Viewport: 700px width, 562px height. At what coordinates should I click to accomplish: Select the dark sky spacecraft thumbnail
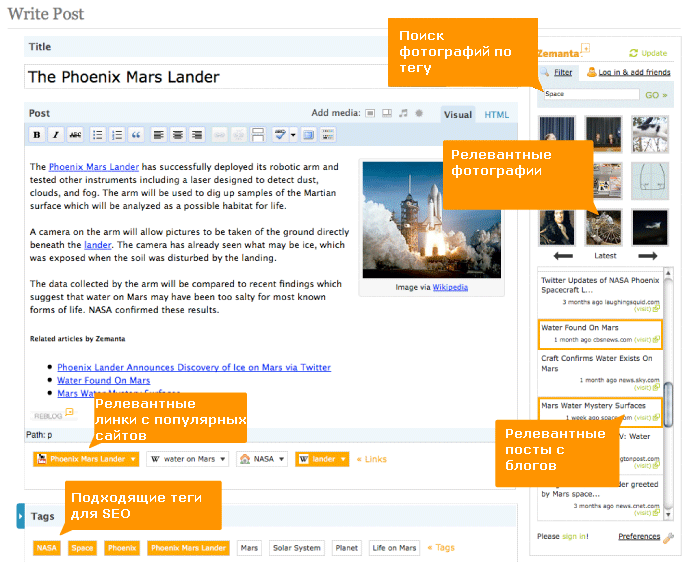click(x=650, y=227)
